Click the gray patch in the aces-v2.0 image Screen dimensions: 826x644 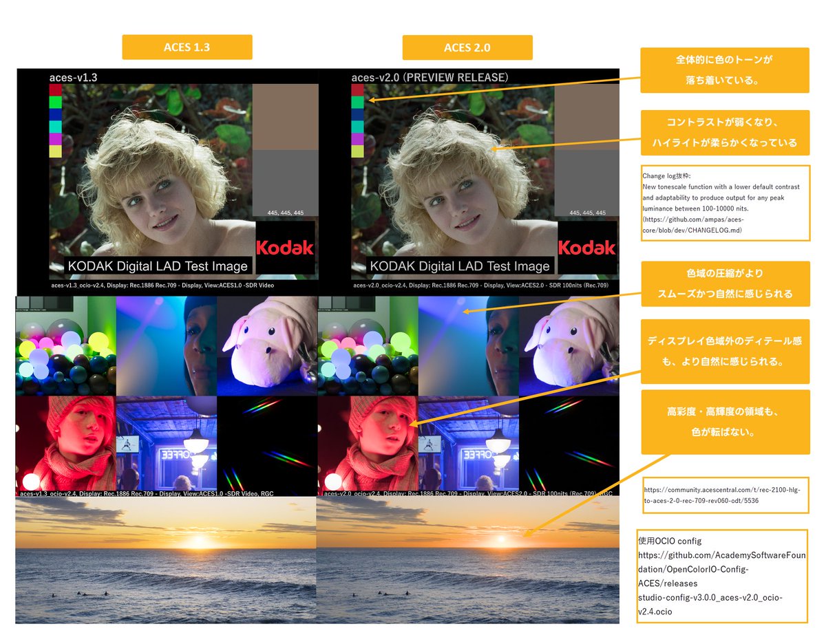point(587,183)
